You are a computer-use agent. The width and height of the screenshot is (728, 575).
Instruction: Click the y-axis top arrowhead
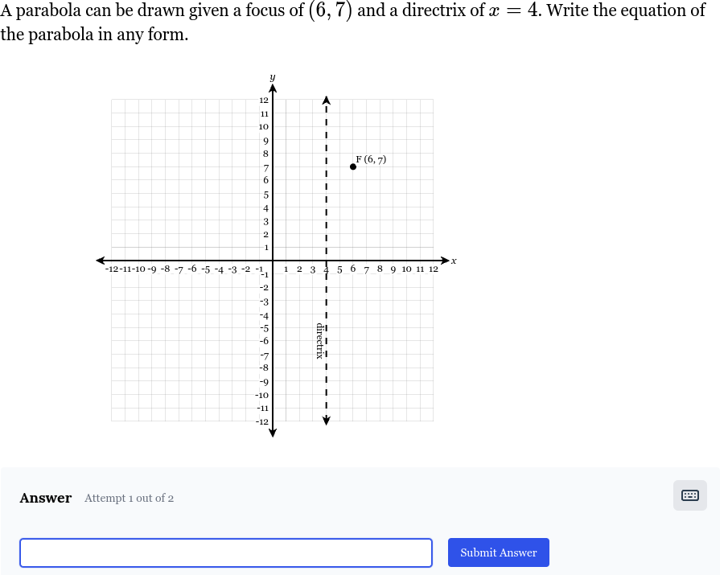click(273, 88)
